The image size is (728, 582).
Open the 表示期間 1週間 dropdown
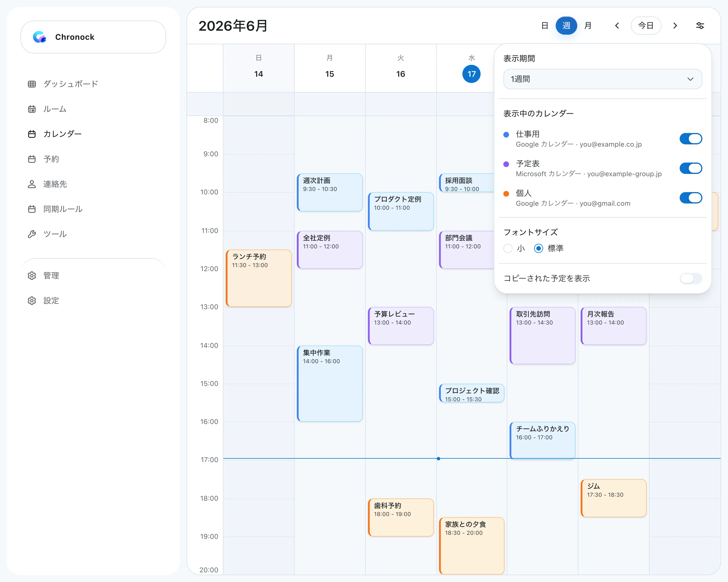tap(602, 79)
